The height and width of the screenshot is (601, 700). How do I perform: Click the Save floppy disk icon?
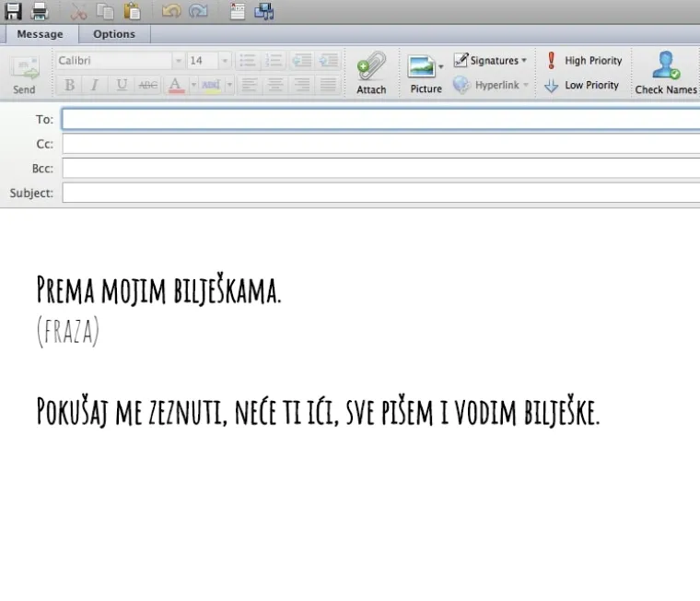point(14,11)
